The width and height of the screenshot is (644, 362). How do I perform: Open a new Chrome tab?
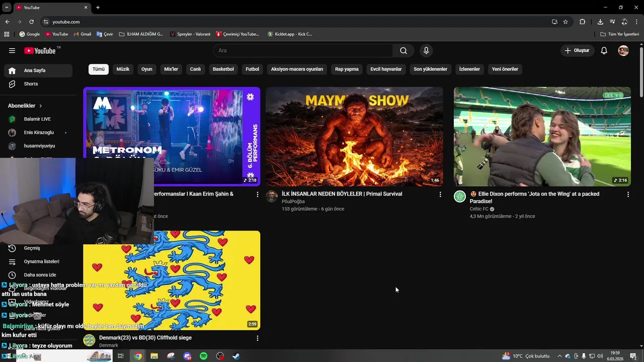coord(98,8)
